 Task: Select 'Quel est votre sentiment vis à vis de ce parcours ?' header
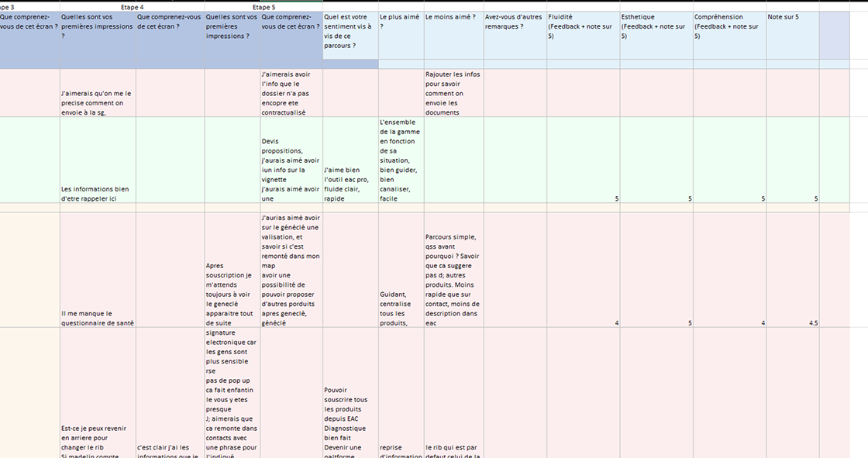(x=351, y=36)
